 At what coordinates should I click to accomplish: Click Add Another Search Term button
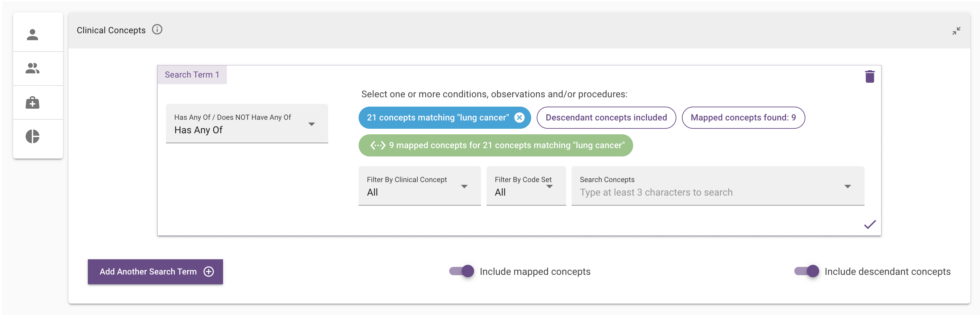(155, 271)
